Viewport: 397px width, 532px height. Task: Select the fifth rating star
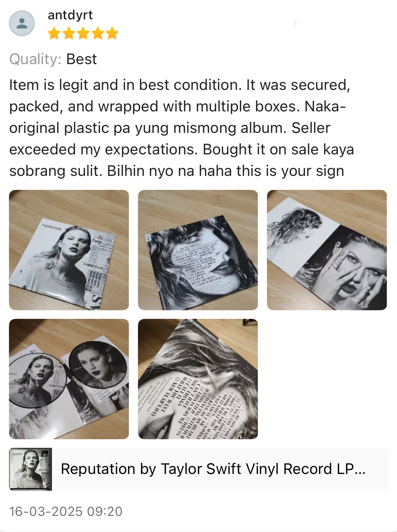[112, 33]
